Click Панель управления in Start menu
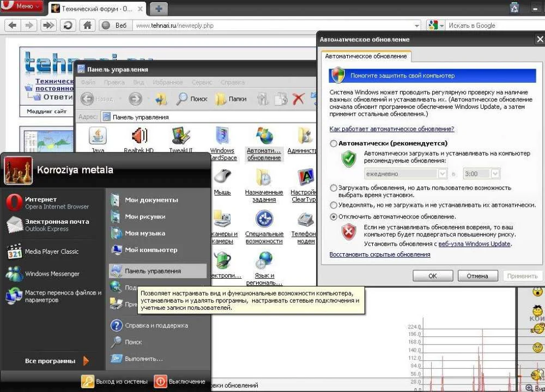 tap(158, 271)
